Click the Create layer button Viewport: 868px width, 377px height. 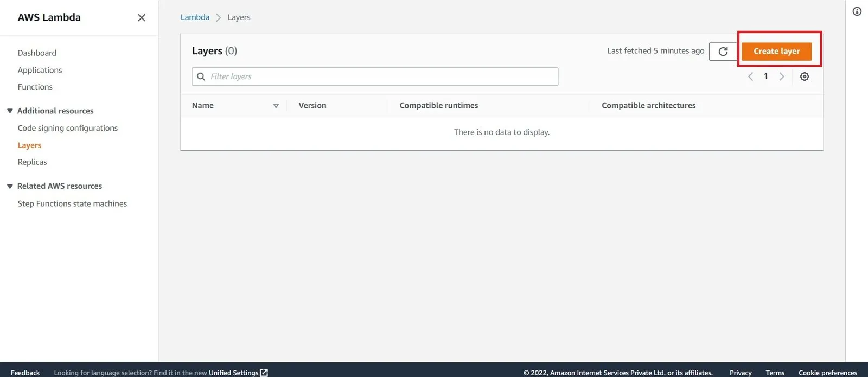(776, 52)
